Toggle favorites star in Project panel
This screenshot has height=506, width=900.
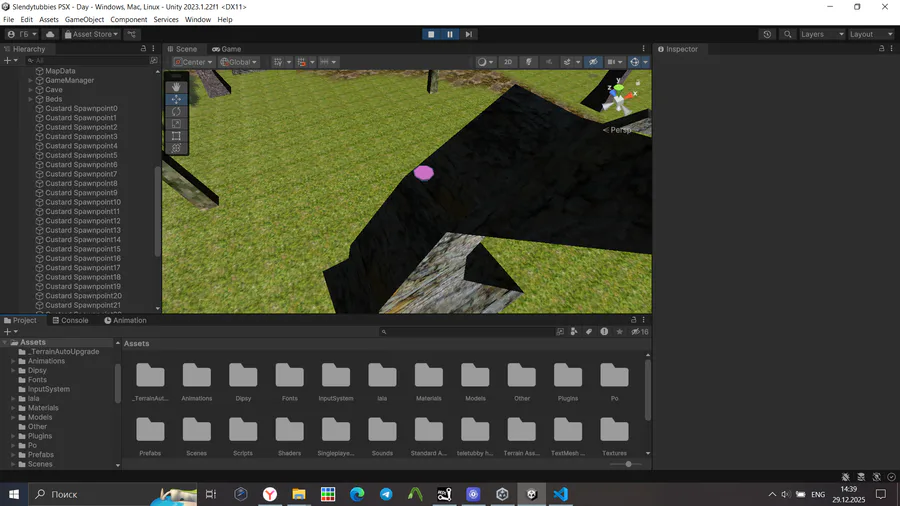tap(619, 332)
